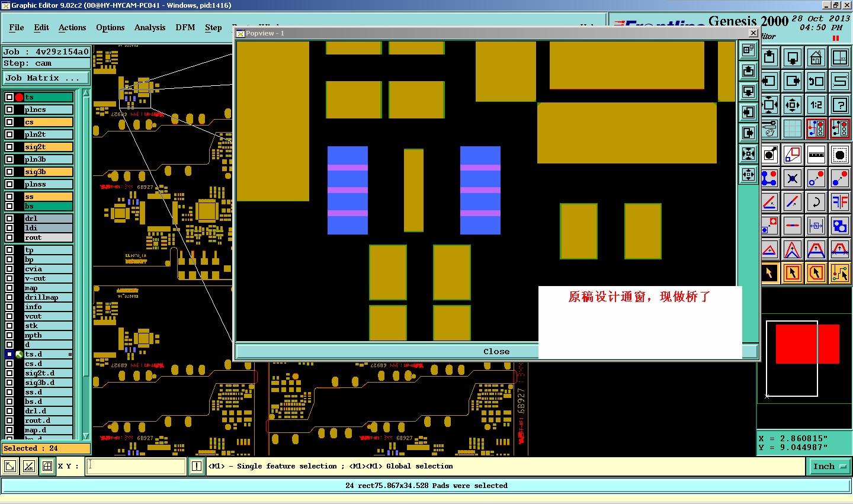The image size is (853, 504).
Task: Select the mpth layer row
Action: coord(49,335)
